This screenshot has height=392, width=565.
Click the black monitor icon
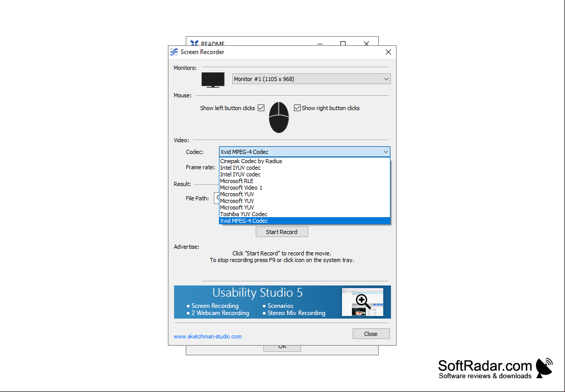(x=213, y=80)
